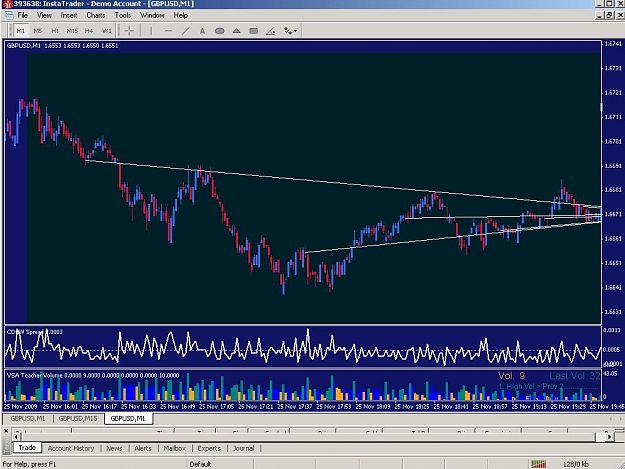
Task: Click the terminal scrollbar left arrow
Action: 16,437
